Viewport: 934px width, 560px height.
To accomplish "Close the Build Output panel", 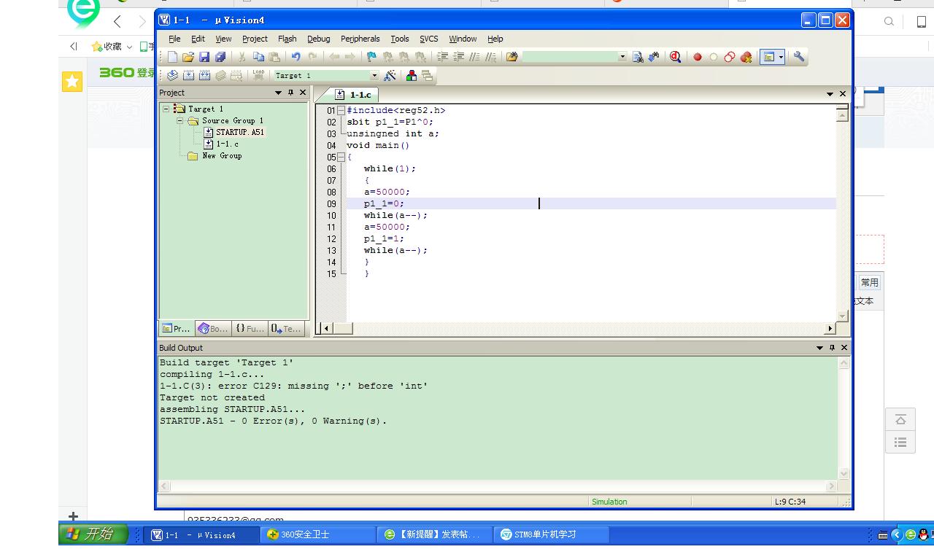I will (844, 348).
